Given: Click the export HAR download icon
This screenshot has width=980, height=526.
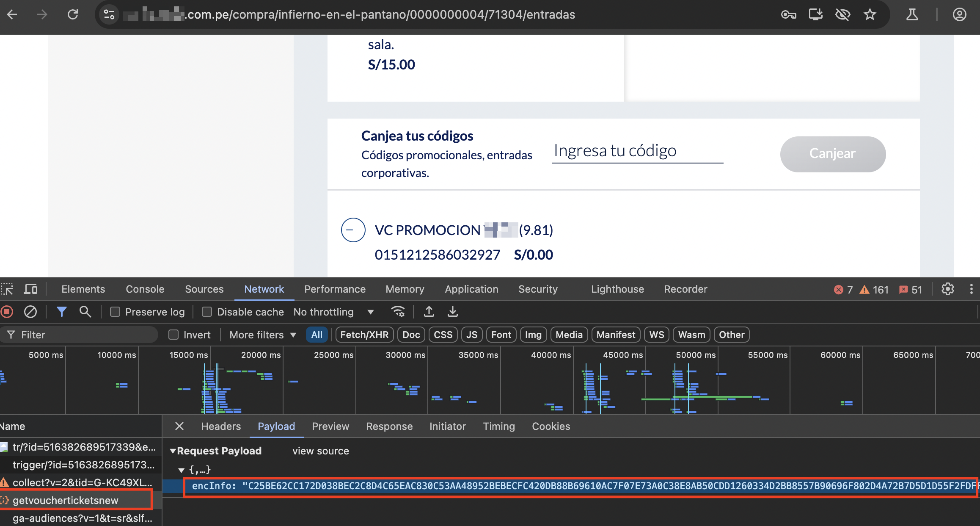Looking at the screenshot, I should pyautogui.click(x=452, y=312).
